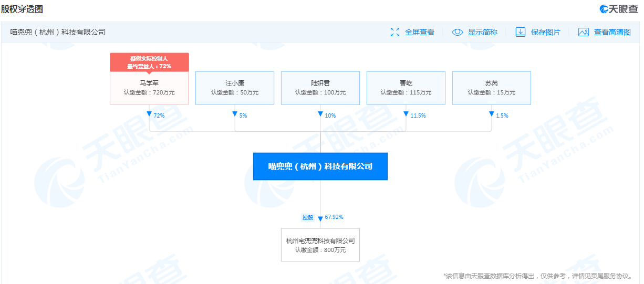This screenshot has width=644, height=284.
Task: Click the 10% stake arrow
Action: [320, 114]
